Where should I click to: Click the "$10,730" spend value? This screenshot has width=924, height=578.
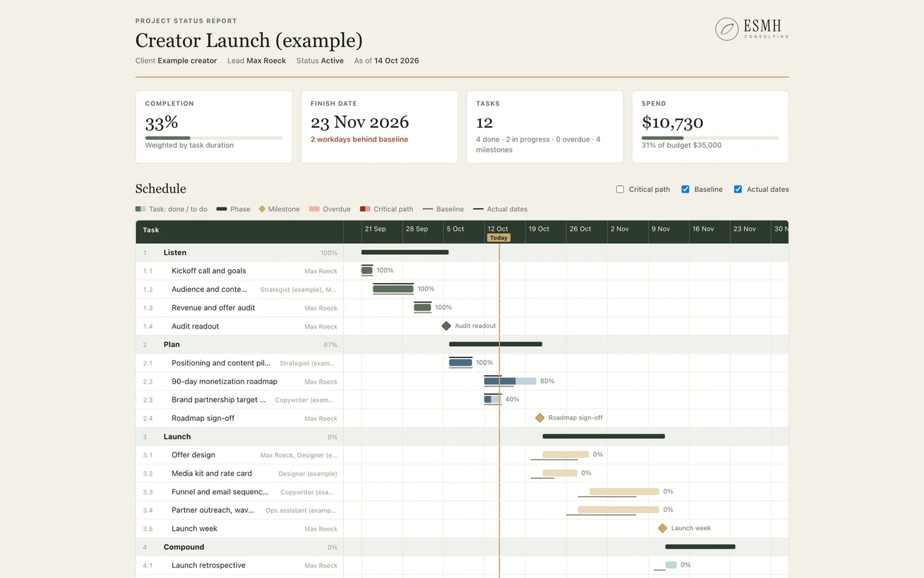pos(673,122)
